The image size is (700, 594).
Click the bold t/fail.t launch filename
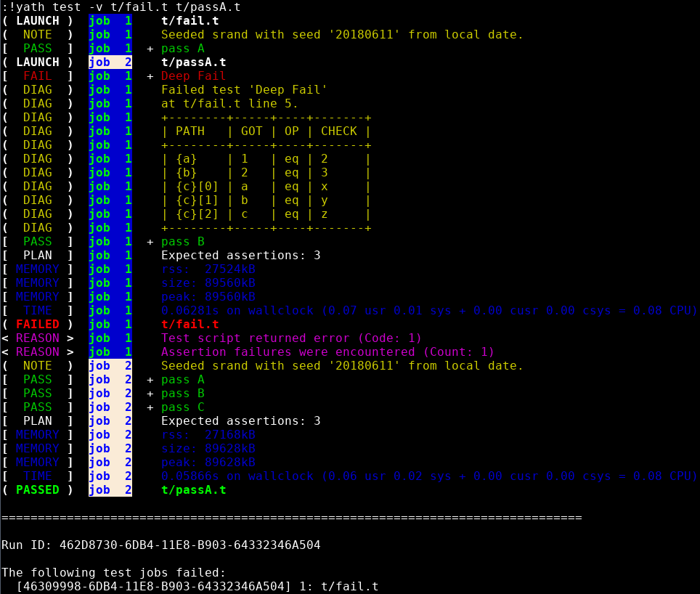190,21
